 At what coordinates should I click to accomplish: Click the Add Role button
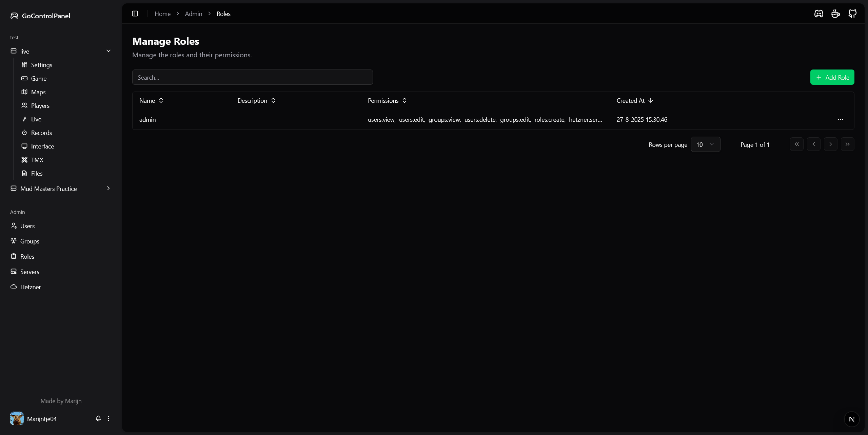(832, 77)
